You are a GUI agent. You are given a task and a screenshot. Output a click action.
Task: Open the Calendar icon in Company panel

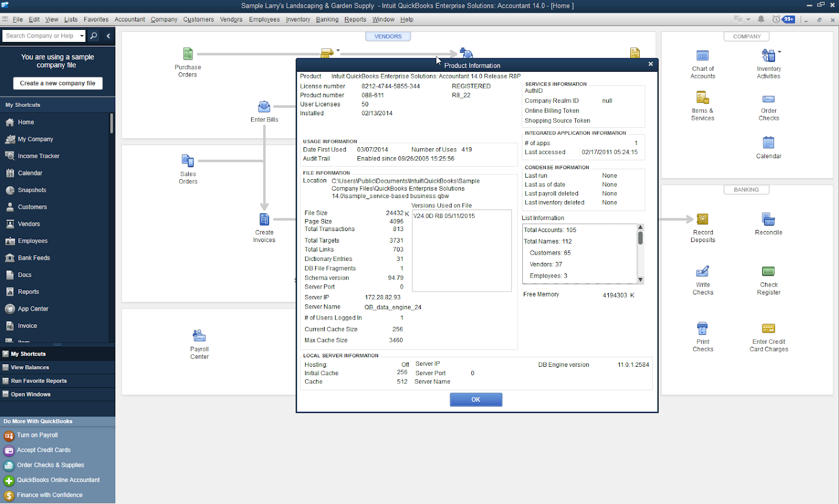click(769, 143)
